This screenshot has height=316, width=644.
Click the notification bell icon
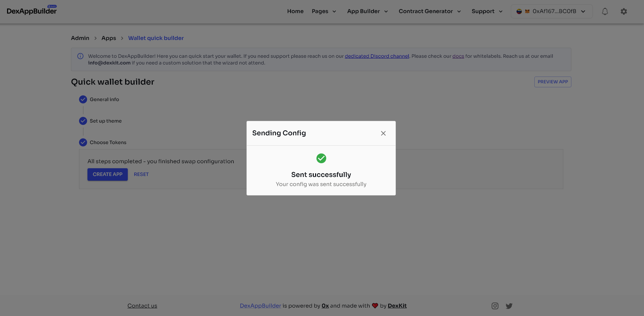tap(605, 11)
